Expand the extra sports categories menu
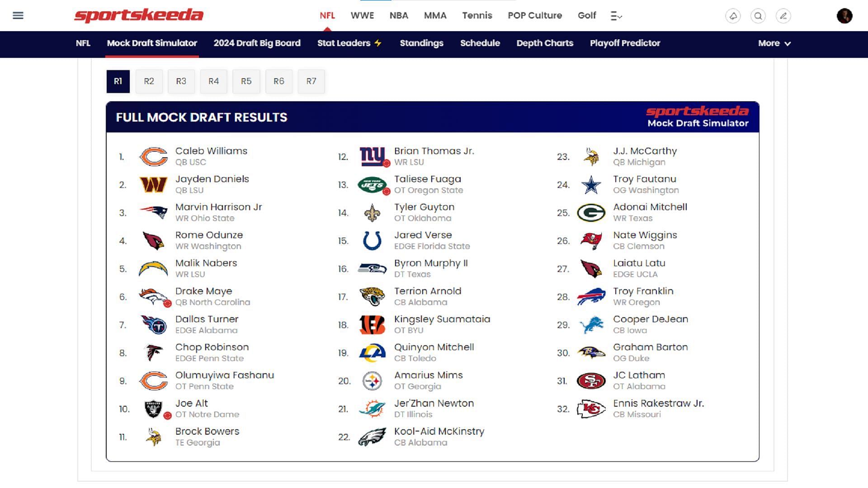868x488 pixels. [616, 16]
